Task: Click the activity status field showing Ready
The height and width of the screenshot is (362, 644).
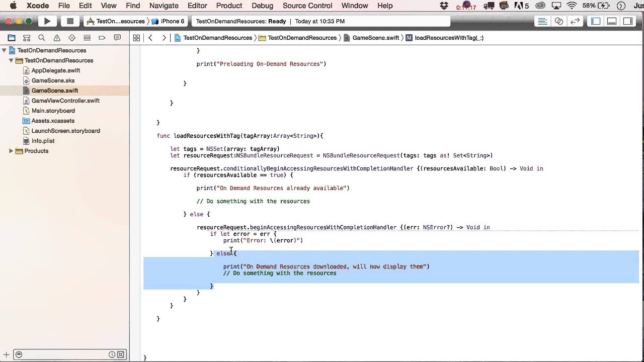Action: [321, 21]
